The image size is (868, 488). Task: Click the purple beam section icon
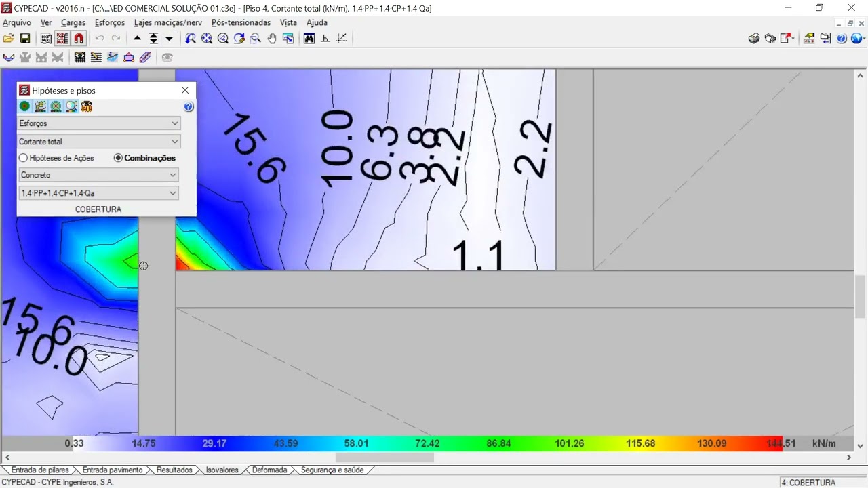[x=145, y=58]
